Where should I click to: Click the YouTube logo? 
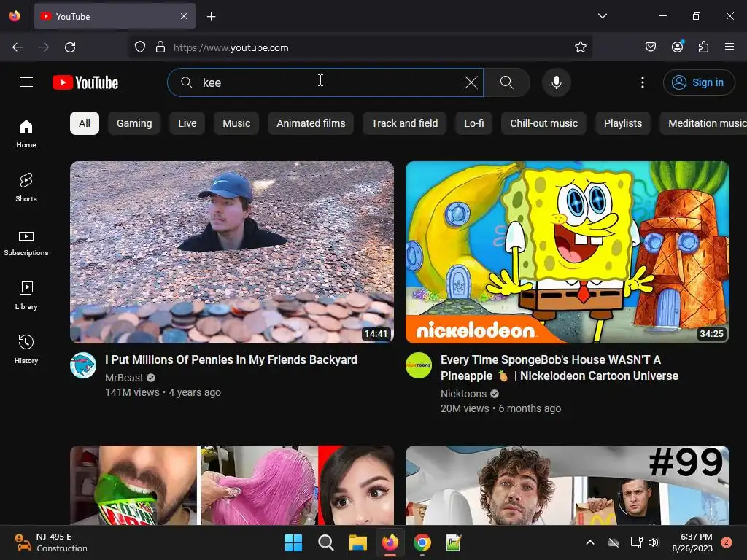point(85,82)
